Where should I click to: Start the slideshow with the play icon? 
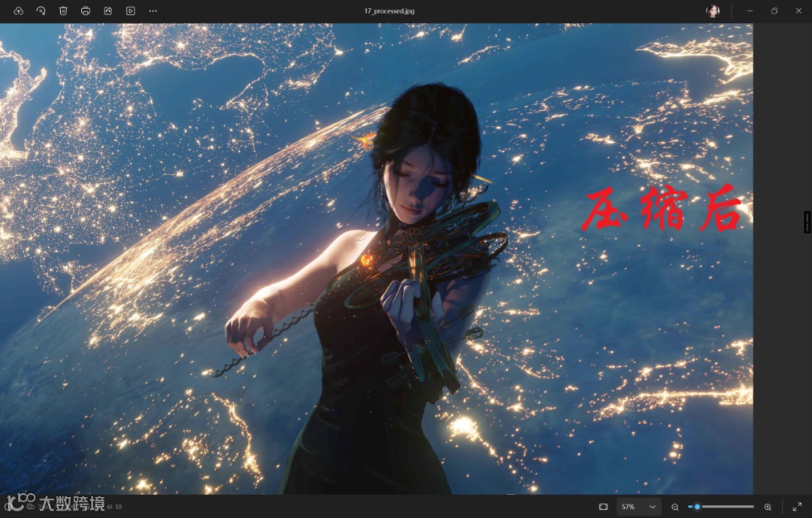coord(131,11)
